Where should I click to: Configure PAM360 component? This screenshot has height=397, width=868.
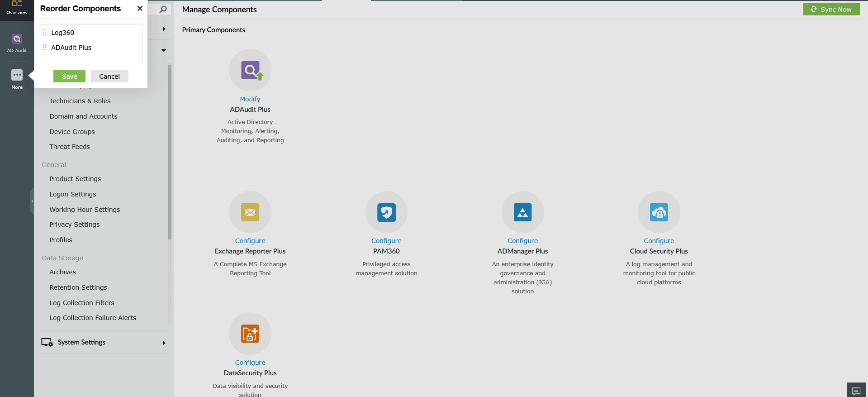pyautogui.click(x=386, y=241)
